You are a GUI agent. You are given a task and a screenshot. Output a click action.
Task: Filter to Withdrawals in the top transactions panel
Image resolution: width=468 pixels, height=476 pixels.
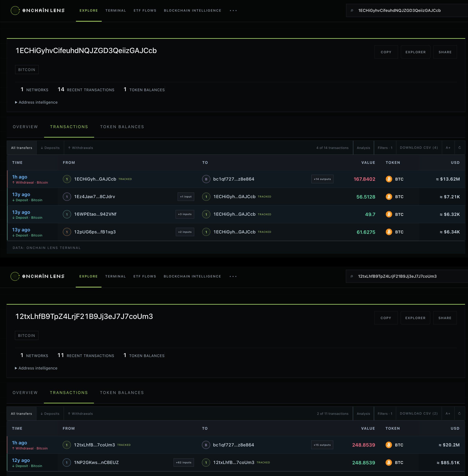(81, 148)
